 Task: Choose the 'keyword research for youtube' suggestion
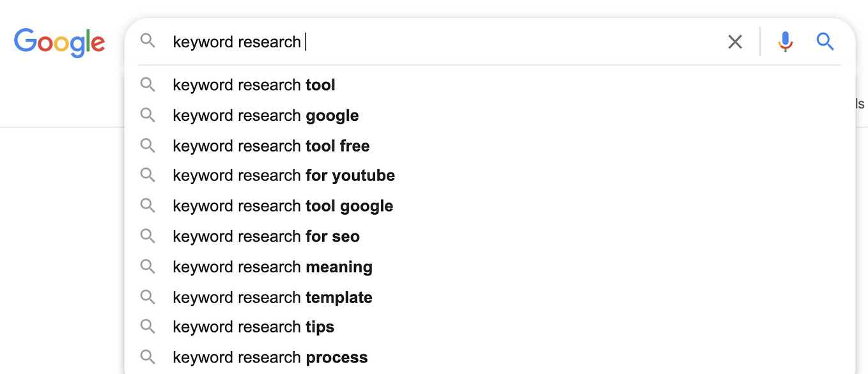(x=283, y=175)
